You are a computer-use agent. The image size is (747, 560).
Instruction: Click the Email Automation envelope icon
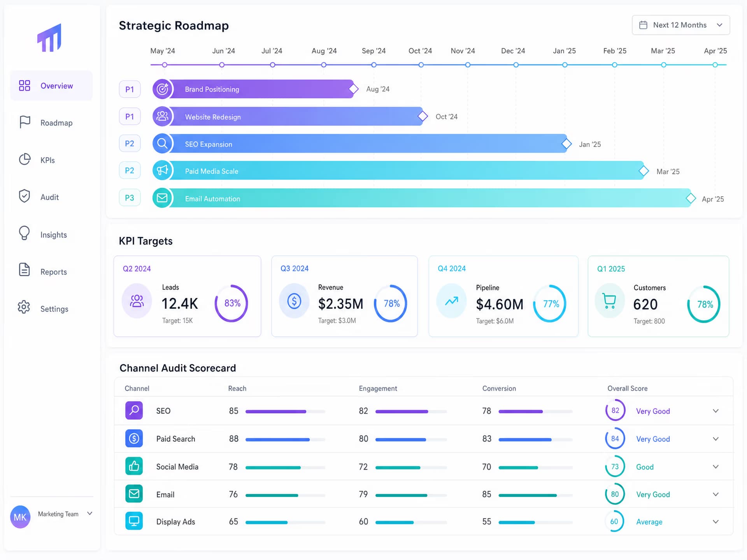coord(162,198)
